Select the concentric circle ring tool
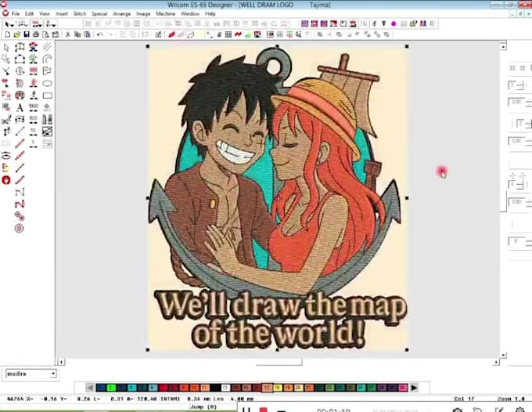Viewport: 532px width, 412px height. [x=20, y=228]
